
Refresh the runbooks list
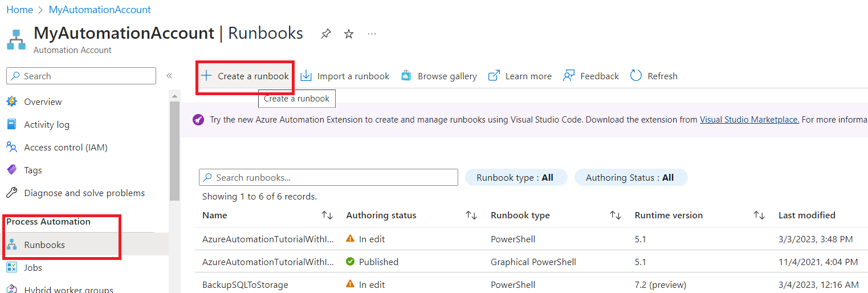pos(654,76)
